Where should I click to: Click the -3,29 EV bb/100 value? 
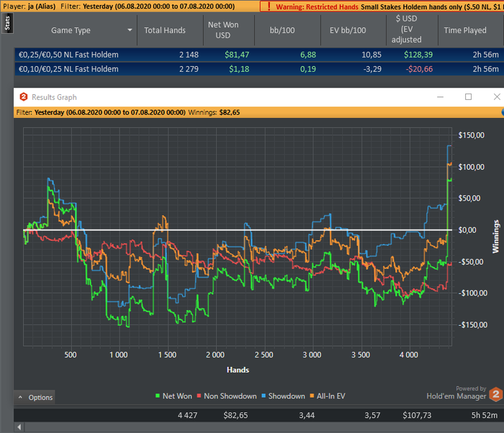pyautogui.click(x=372, y=69)
